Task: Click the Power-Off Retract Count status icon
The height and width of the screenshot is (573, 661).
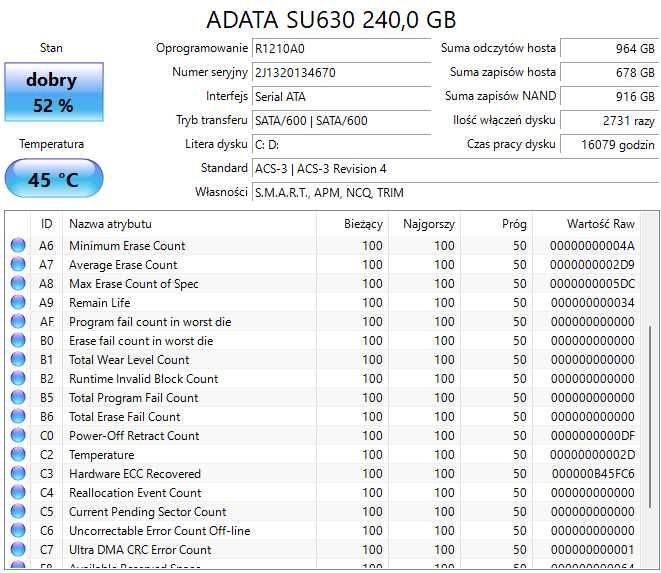Action: 18,435
